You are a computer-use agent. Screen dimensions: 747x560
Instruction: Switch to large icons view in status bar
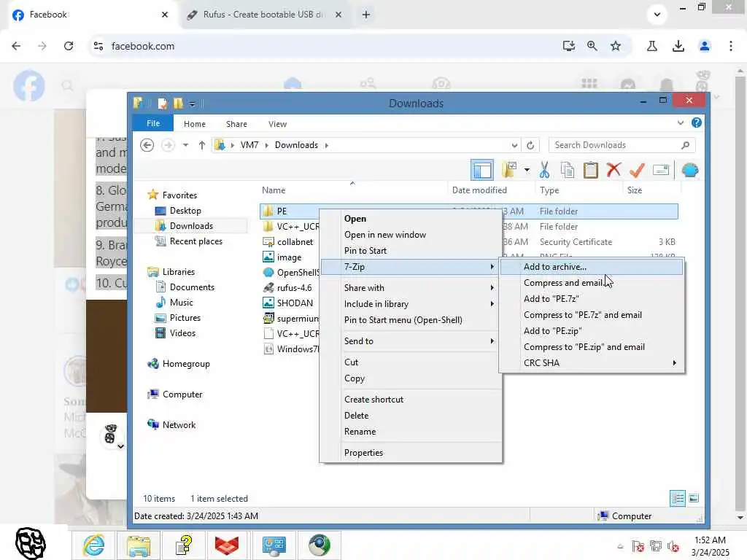click(694, 498)
